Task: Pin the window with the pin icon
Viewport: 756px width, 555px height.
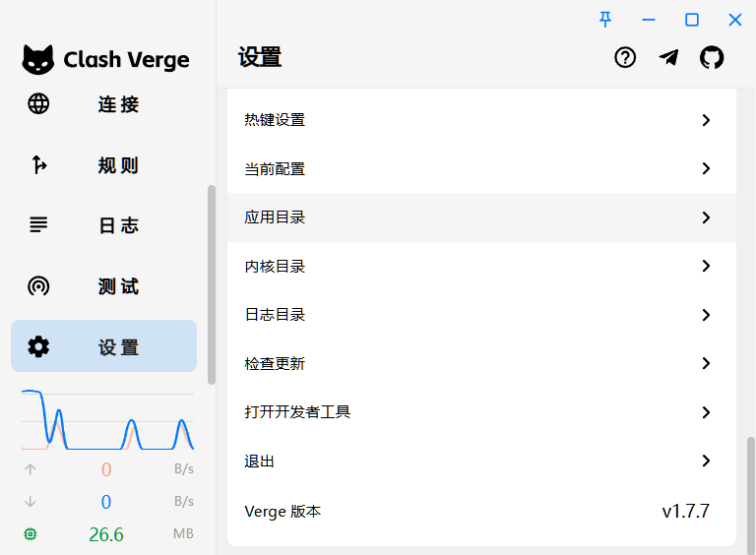Action: point(605,20)
